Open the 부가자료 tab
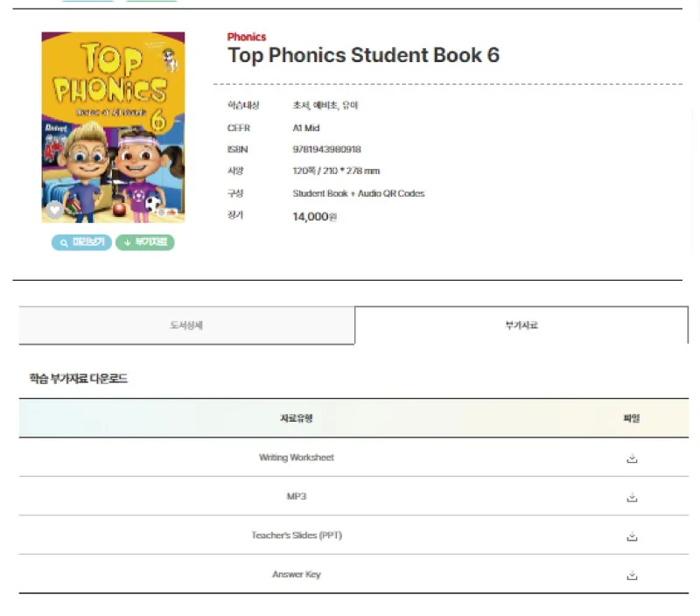Screen dimensions: 700x616 [520, 324]
